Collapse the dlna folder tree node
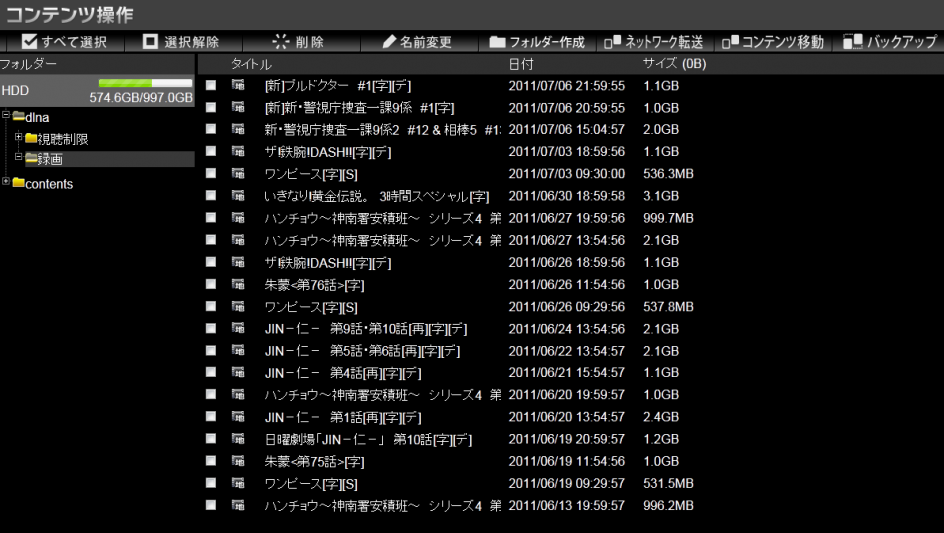 6,117
